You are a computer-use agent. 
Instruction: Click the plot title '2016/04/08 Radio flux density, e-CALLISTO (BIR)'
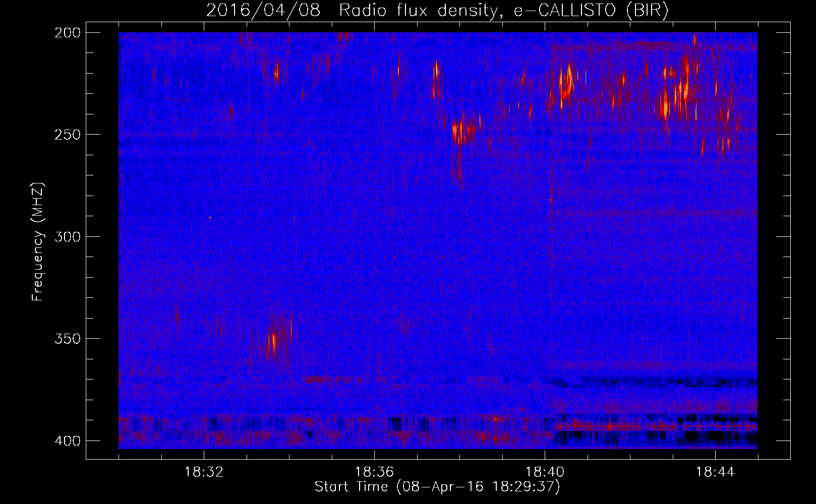437,10
